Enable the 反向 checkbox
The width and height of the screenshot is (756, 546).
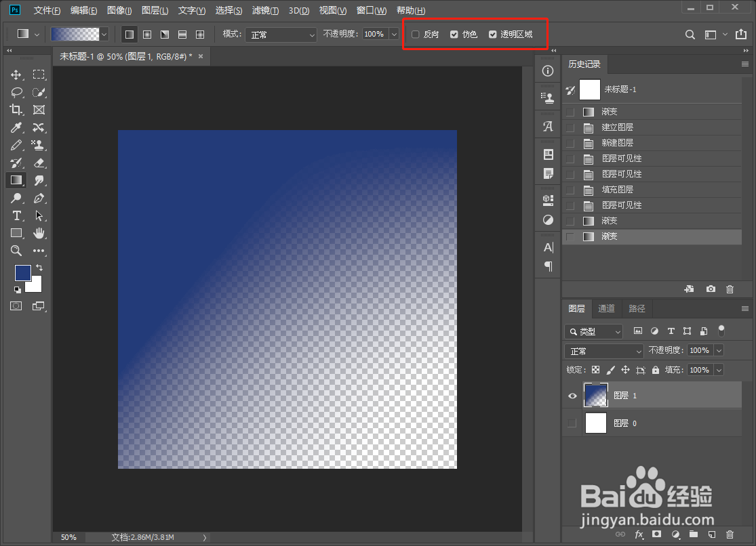point(416,35)
